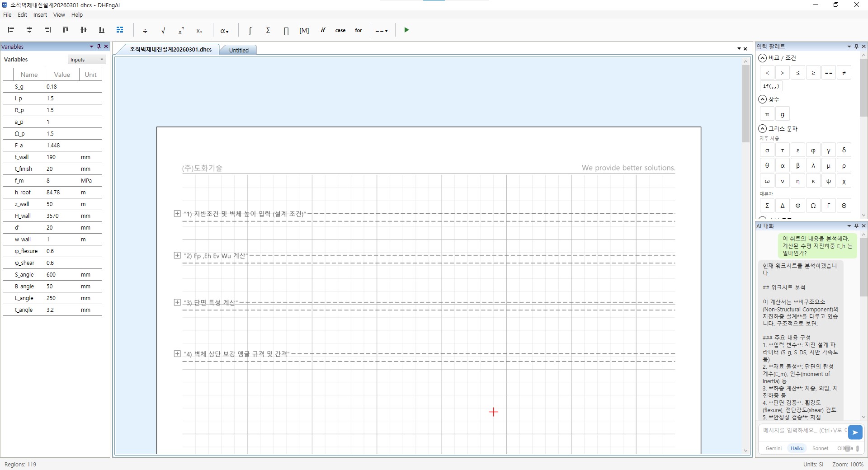Open the Inputs filter dropdown
The height and width of the screenshot is (470, 868).
pos(87,60)
